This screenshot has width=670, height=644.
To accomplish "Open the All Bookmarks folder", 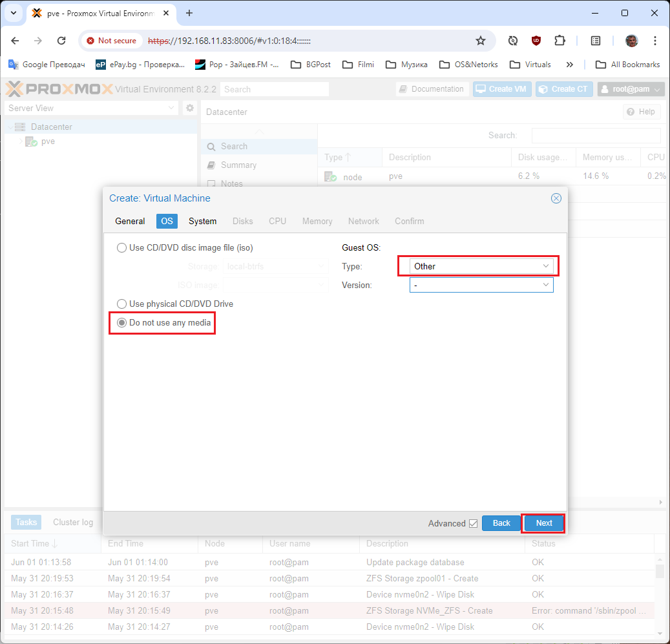I will pos(628,65).
